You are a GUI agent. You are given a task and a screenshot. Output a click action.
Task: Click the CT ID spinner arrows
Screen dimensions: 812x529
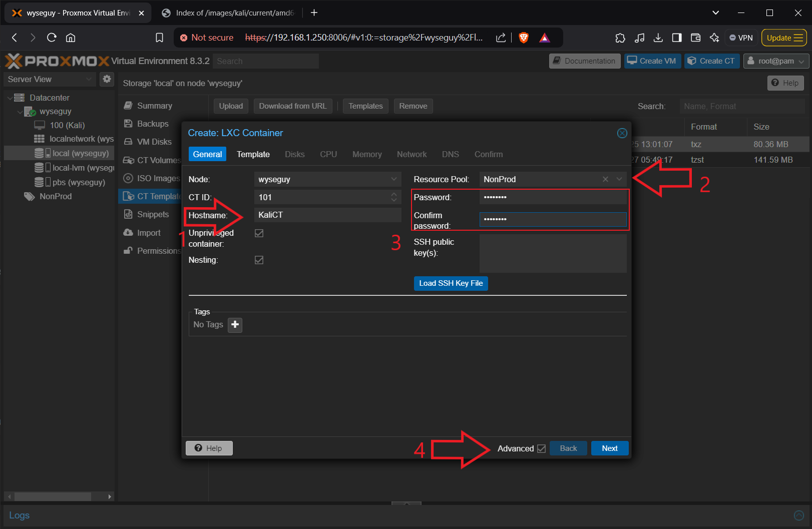tap(394, 197)
